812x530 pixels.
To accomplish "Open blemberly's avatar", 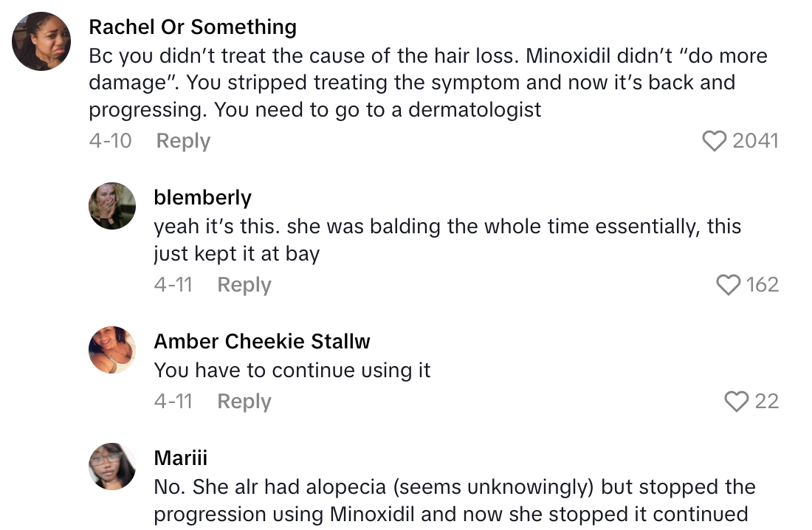I will click(x=112, y=206).
